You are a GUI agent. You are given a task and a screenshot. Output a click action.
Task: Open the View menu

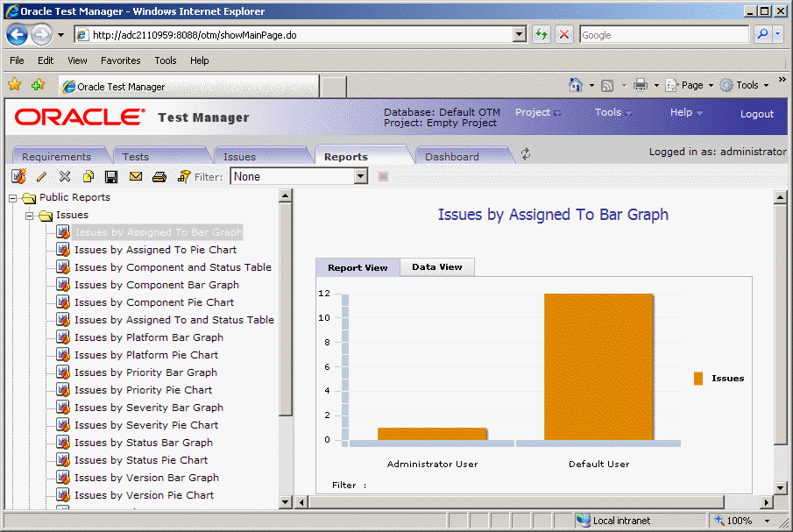77,60
